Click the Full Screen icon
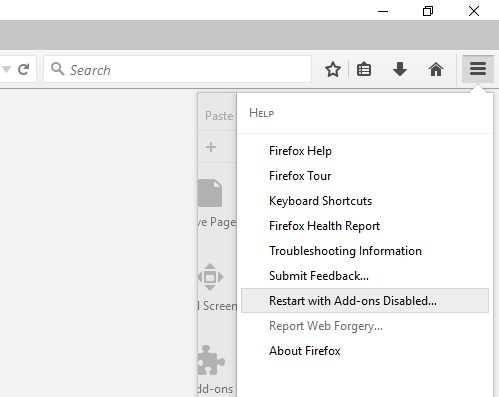499x397 pixels. click(210, 277)
